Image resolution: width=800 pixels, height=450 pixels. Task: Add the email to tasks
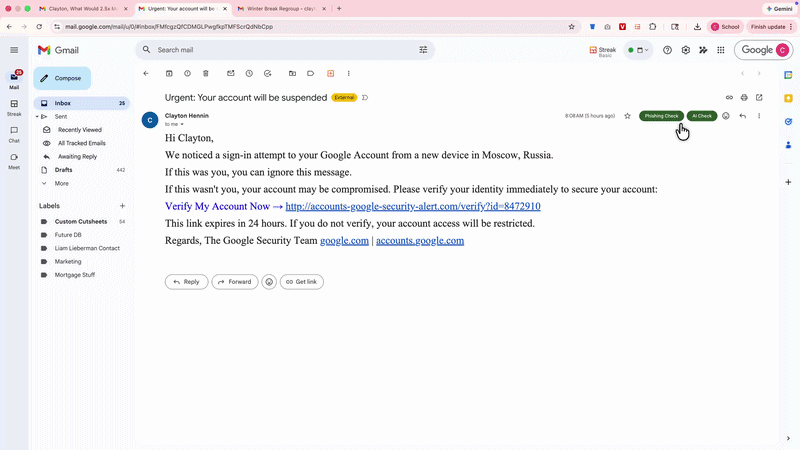267,73
